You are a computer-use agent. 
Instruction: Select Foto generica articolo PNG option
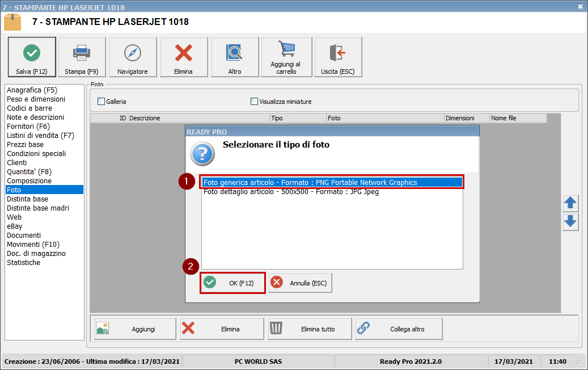pos(332,182)
